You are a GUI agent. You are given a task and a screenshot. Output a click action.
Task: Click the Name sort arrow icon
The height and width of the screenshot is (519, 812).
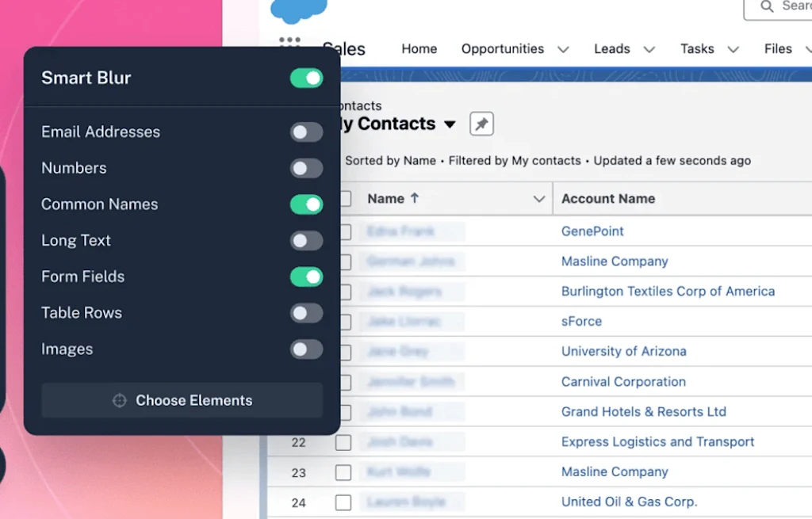coord(414,198)
